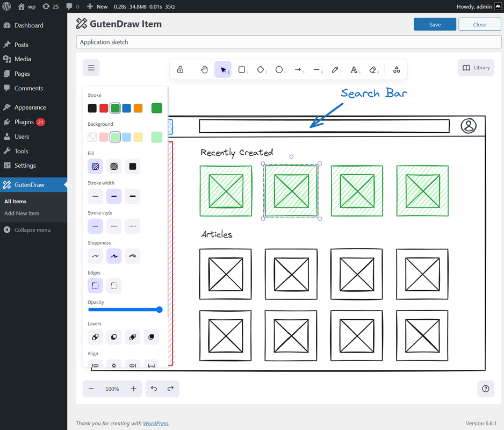504x430 pixels.
Task: Select cartoonist sloppiness level
Action: click(x=132, y=256)
